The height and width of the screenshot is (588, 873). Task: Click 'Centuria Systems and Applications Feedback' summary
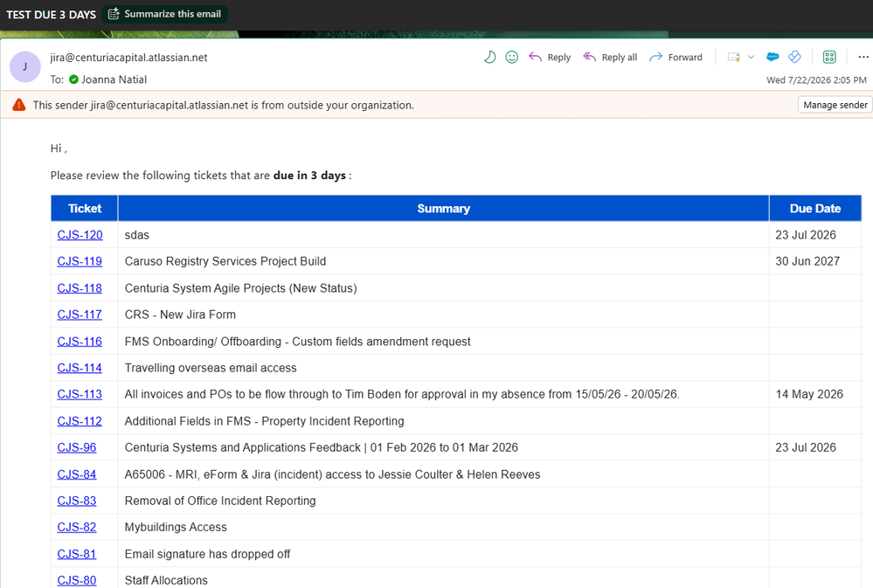tap(322, 447)
